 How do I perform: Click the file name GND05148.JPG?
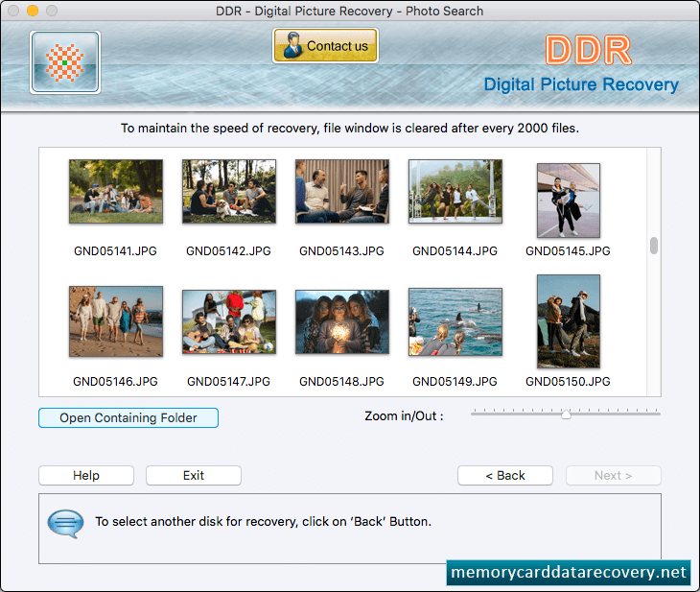(341, 382)
